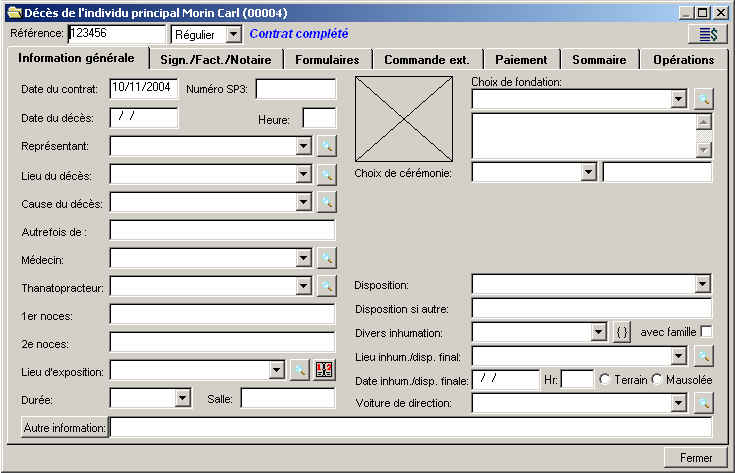Click the search icon next to Représentant
735x473 pixels.
[x=326, y=146]
